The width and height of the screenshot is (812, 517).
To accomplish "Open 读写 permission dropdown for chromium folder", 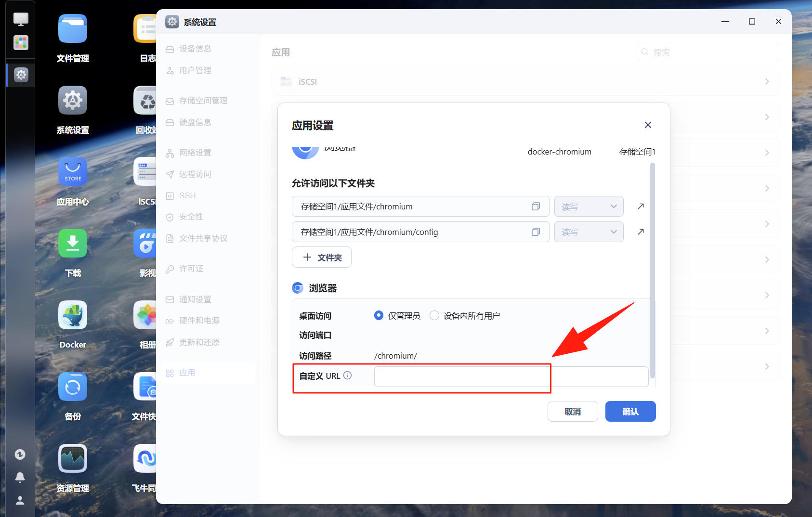I will pos(589,207).
